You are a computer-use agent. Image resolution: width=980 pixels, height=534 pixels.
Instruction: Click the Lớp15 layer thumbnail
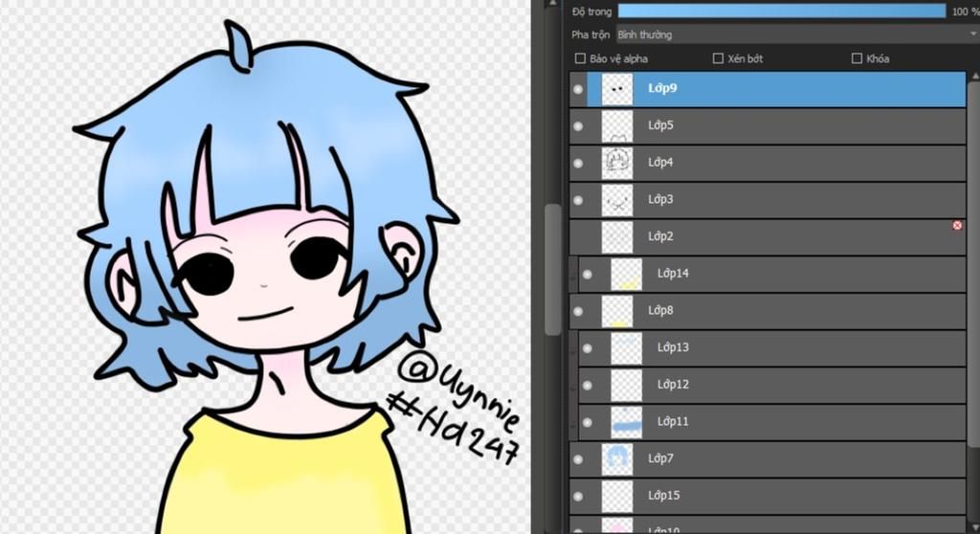point(617,497)
